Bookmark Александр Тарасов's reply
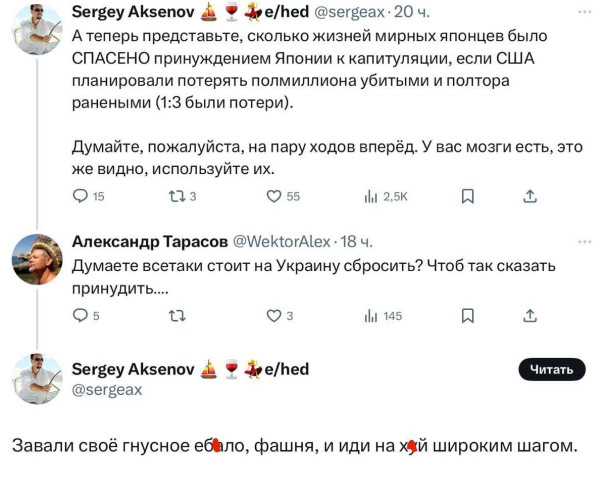The height and width of the screenshot is (487, 604). (x=466, y=316)
